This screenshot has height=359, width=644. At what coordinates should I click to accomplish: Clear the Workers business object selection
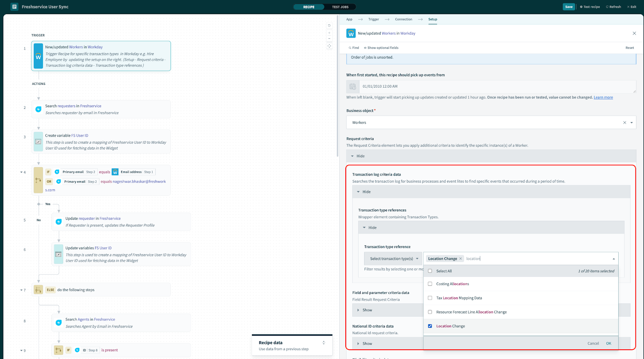[x=625, y=123]
